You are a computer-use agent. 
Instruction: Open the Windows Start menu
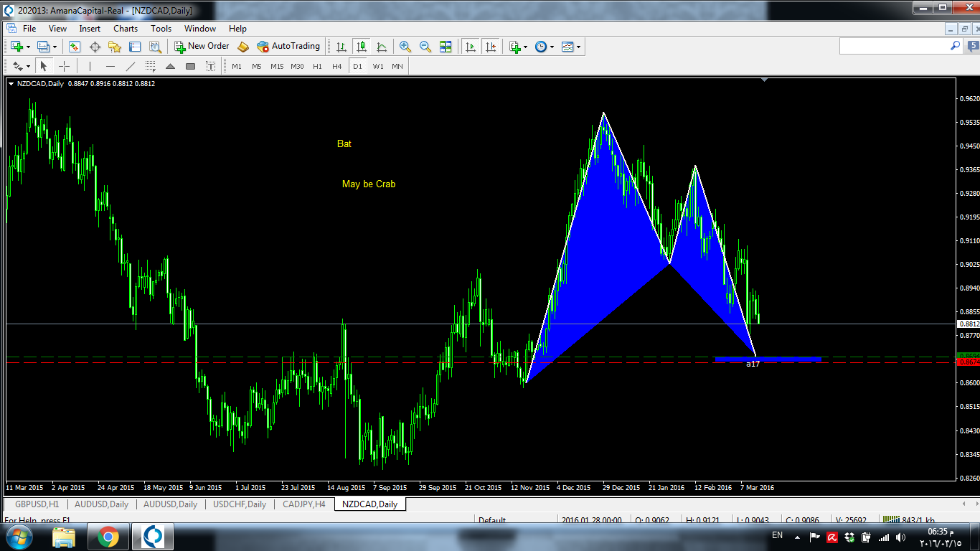click(x=18, y=537)
